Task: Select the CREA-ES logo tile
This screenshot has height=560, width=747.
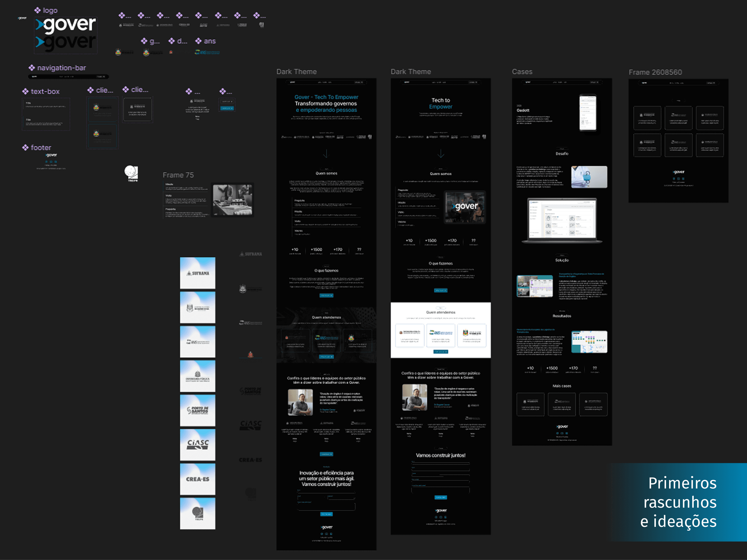Action: pyautogui.click(x=197, y=479)
